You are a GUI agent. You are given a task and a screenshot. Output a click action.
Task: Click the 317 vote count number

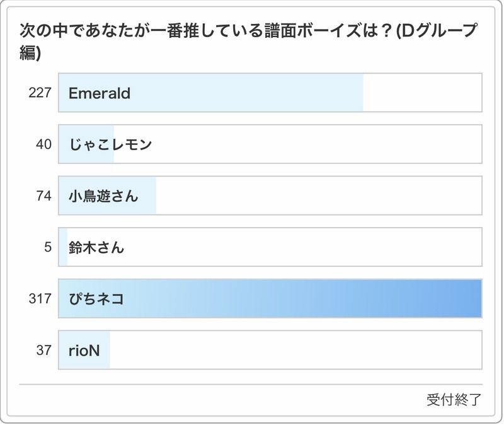coord(40,298)
